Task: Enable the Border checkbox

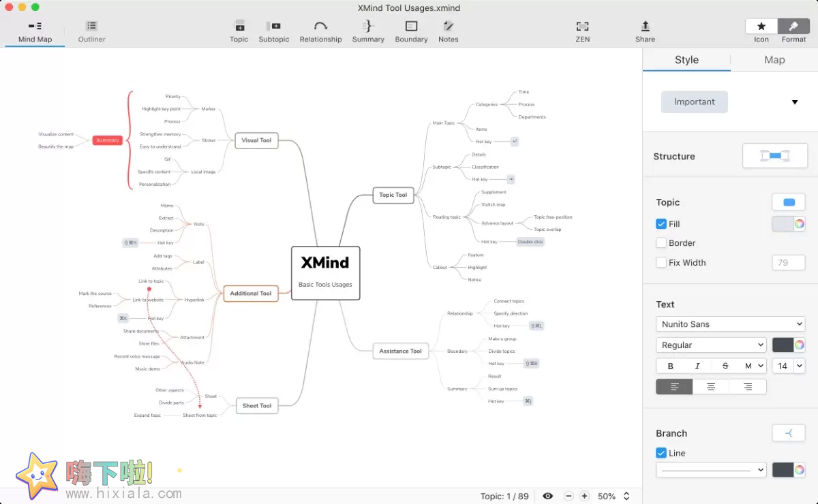Action: point(661,243)
